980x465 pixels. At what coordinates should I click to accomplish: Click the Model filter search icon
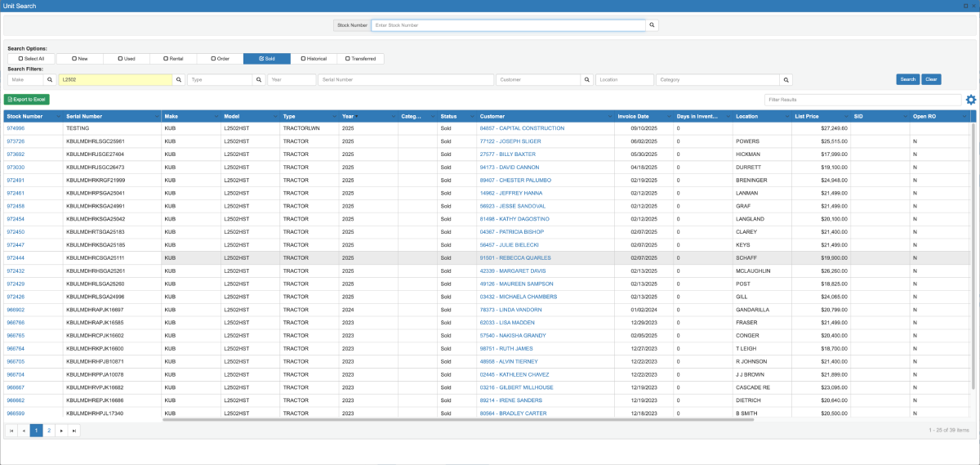[179, 80]
